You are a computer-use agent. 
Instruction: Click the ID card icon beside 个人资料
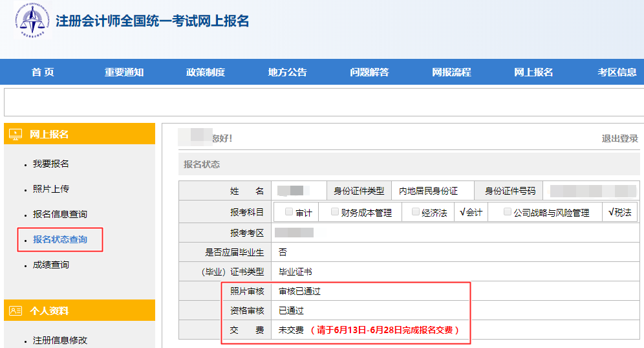[16, 311]
